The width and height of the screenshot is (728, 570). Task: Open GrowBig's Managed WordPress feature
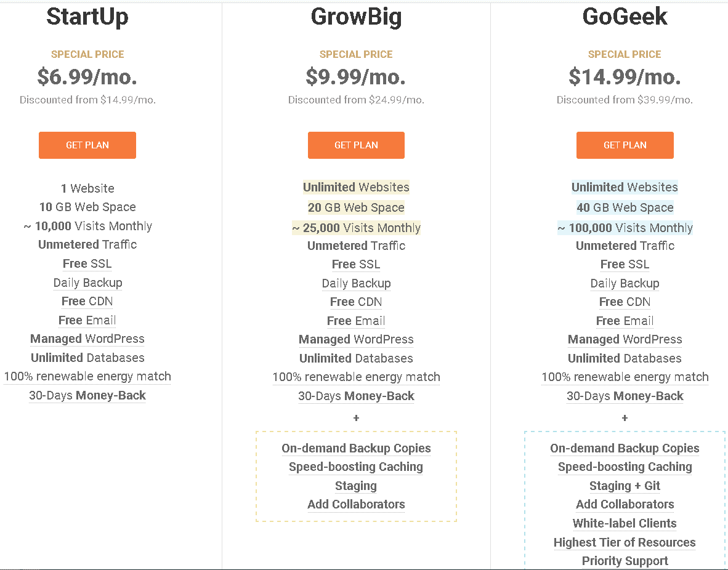tap(356, 339)
